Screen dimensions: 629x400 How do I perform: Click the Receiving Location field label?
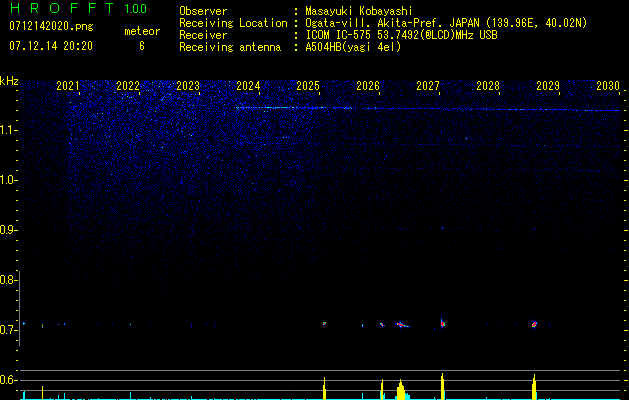233,23
